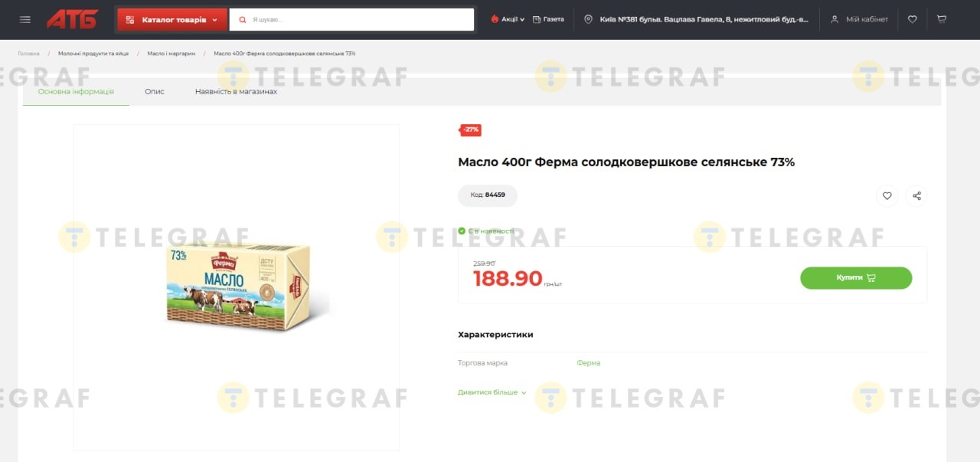
Task: Click the search magnifier icon
Action: click(243, 19)
